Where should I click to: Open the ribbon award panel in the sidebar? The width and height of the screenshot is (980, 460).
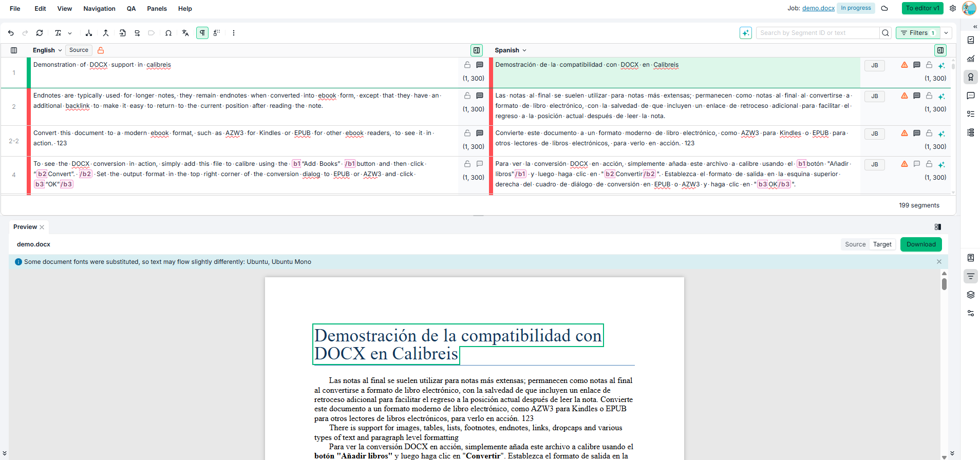click(x=971, y=77)
